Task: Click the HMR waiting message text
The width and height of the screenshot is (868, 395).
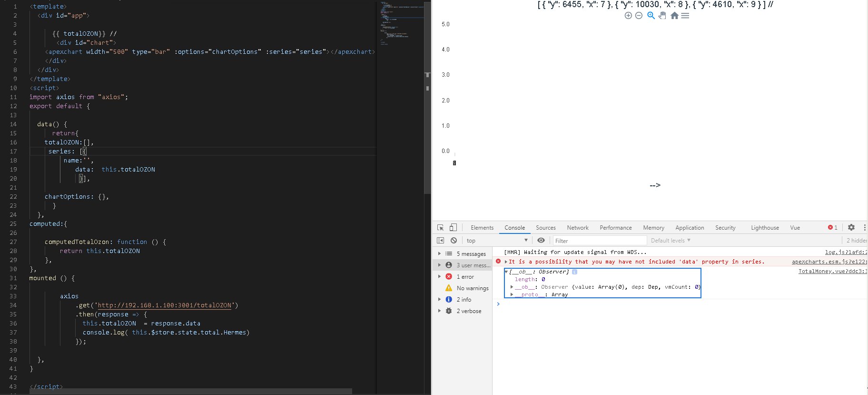Action: pyautogui.click(x=575, y=252)
